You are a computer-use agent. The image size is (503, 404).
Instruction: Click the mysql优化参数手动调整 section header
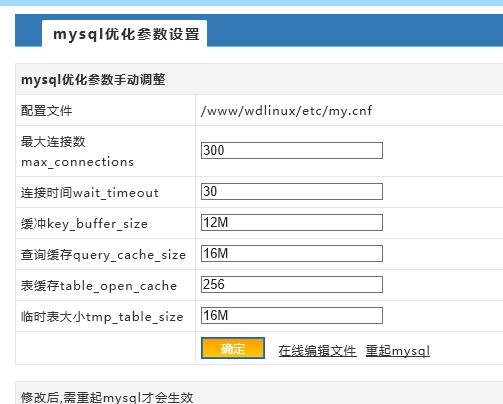point(93,80)
